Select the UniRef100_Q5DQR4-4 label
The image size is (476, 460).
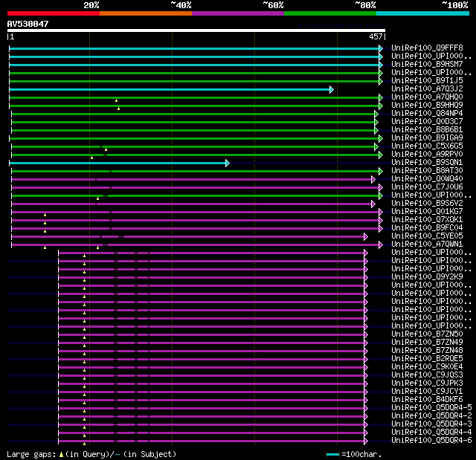431,433
